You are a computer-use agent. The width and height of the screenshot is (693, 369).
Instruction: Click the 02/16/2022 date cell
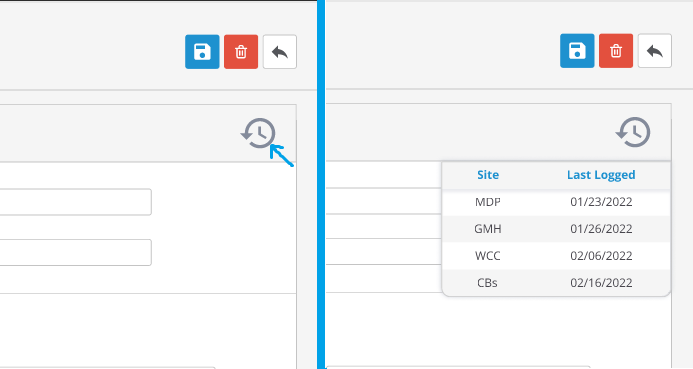[x=601, y=283]
